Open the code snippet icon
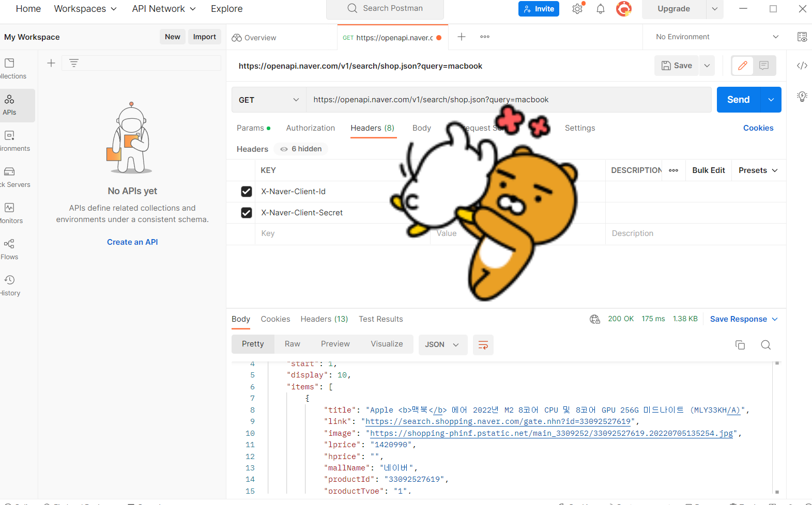The height and width of the screenshot is (505, 812). tap(802, 66)
